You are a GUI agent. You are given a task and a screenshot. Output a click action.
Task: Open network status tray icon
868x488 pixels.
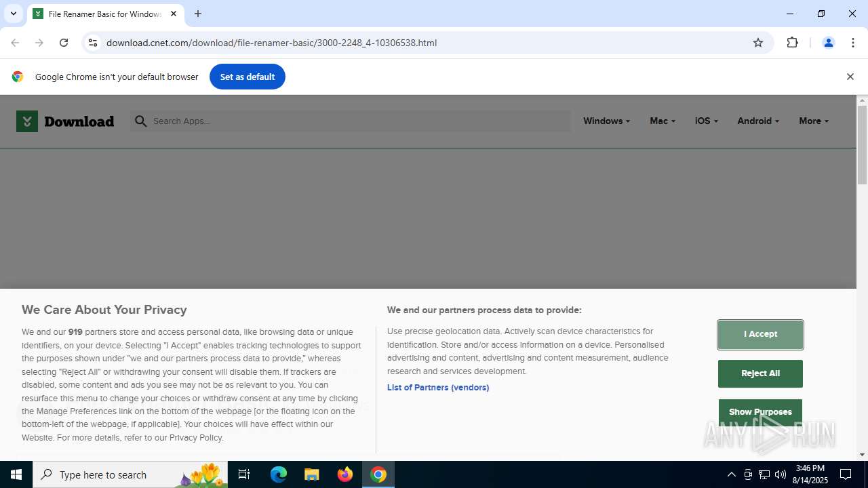coord(764,474)
